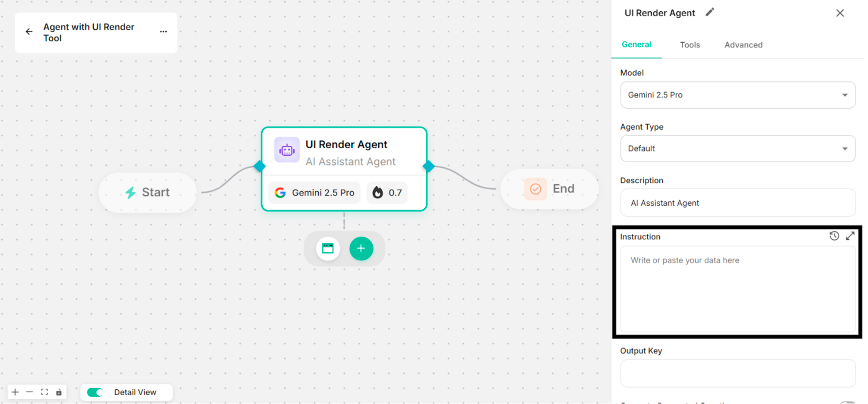Close the UI Render Agent panel
The image size is (868, 404).
pos(840,13)
